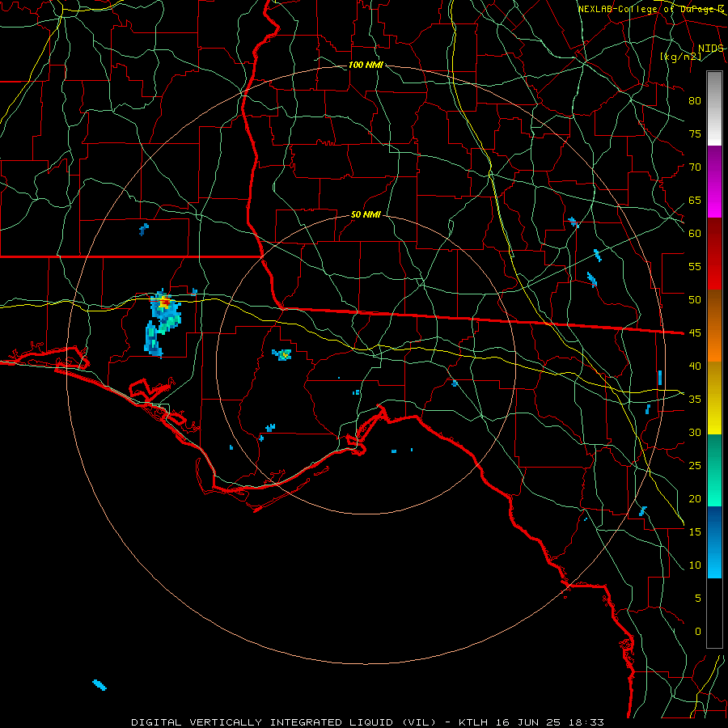728x728 pixels.
Task: Select the orange-brown segment of the VIL color bar
Action: pyautogui.click(x=714, y=326)
